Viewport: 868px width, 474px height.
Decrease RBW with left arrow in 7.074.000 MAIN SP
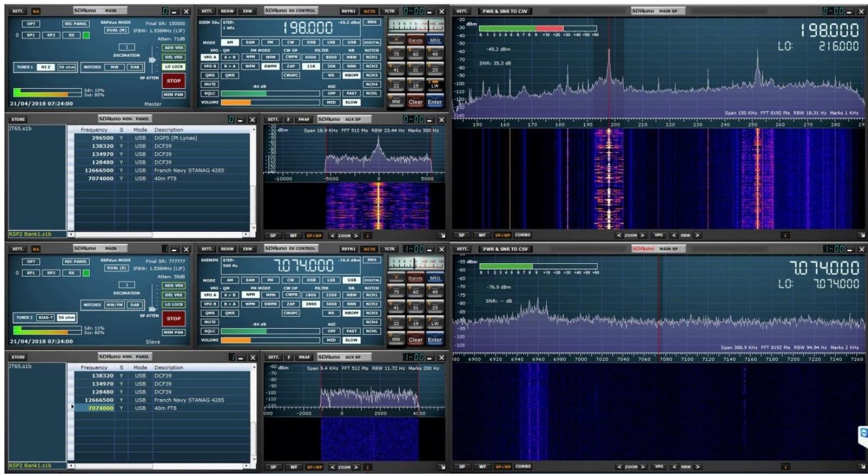pyautogui.click(x=674, y=467)
